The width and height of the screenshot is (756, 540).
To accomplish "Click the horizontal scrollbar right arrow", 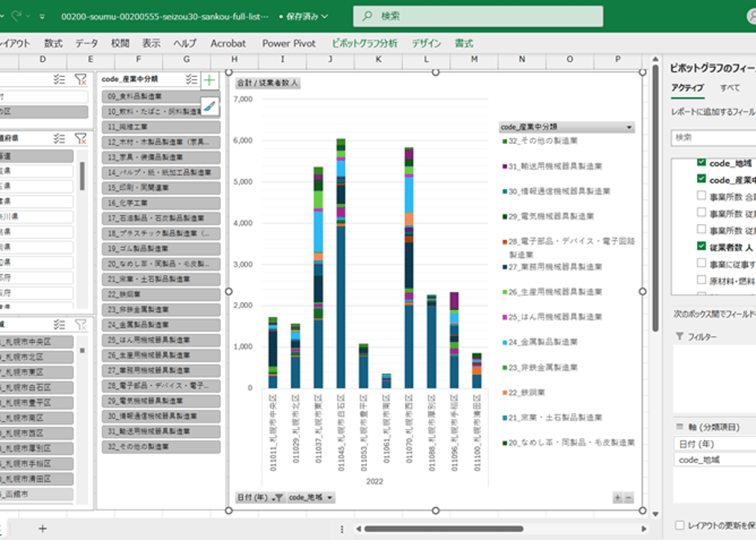I will tap(644, 529).
